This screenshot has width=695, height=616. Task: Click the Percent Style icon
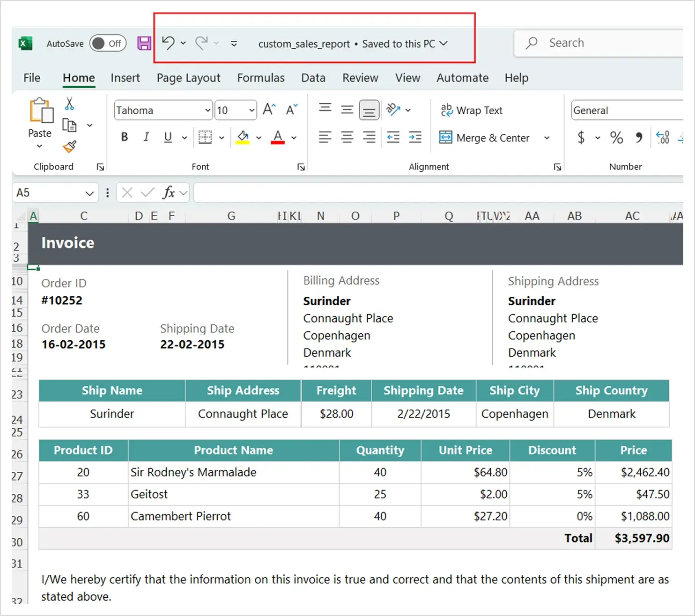(617, 138)
